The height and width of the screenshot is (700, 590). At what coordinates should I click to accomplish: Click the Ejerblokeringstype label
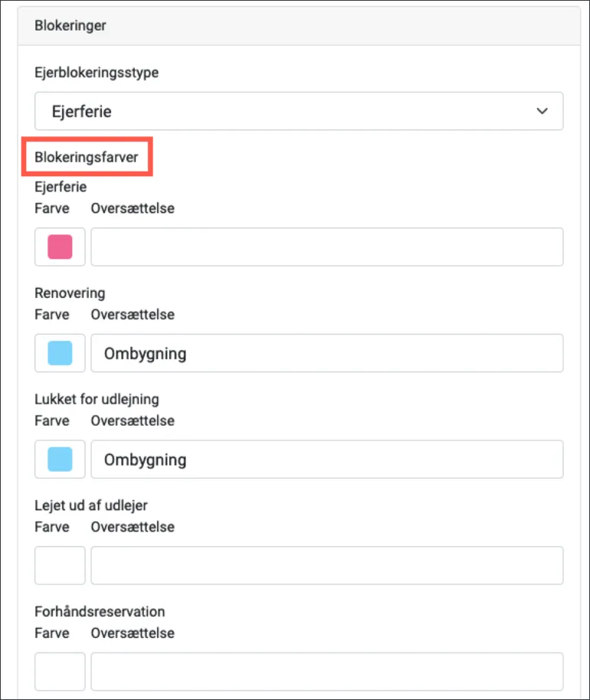[96, 73]
